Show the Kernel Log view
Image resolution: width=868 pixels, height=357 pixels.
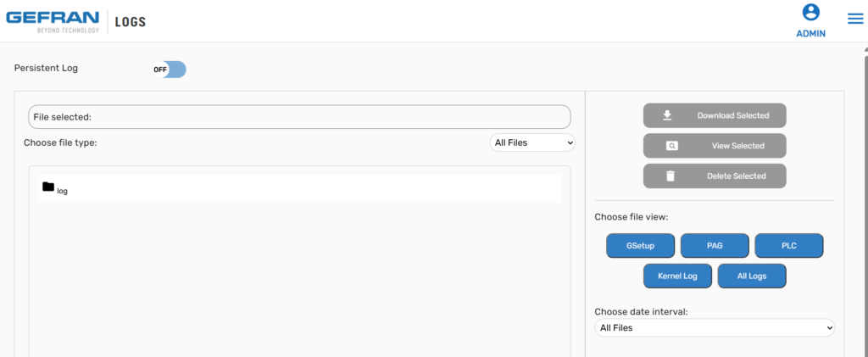pos(677,276)
